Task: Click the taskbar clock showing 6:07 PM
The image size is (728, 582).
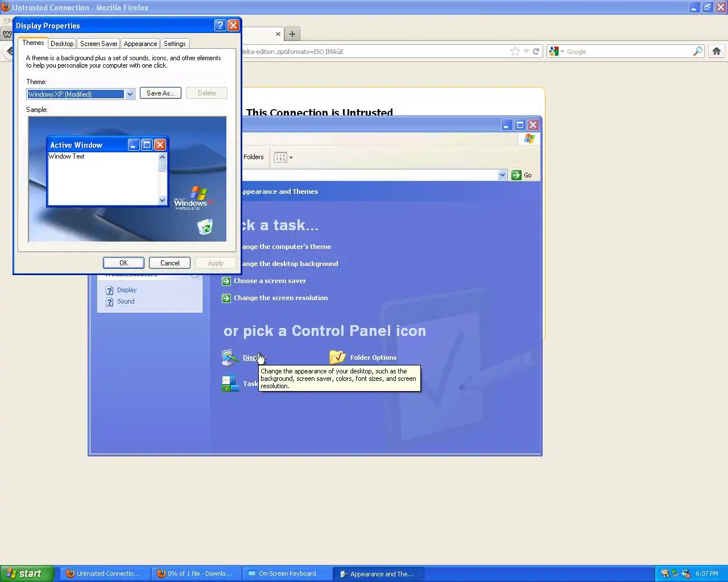Action: click(x=707, y=573)
